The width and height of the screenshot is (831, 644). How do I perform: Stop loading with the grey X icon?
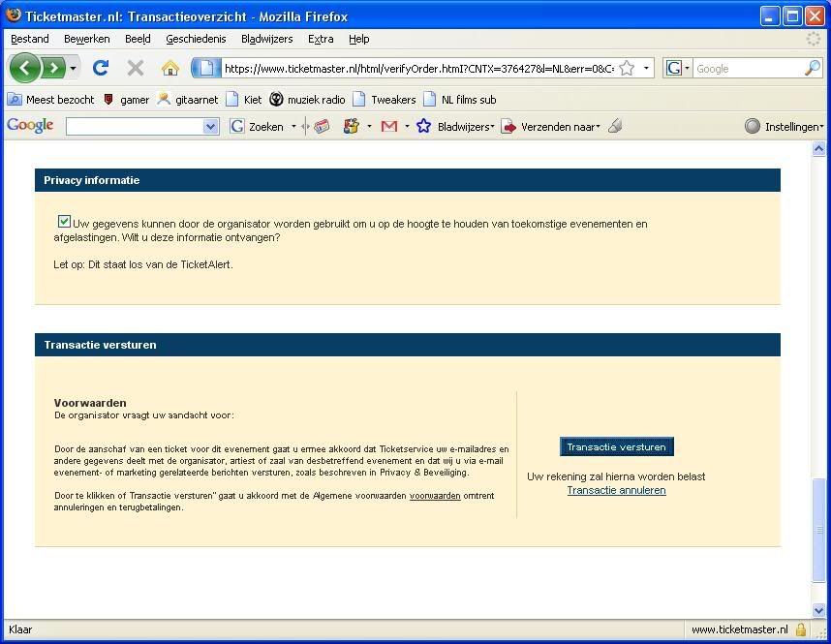point(136,69)
